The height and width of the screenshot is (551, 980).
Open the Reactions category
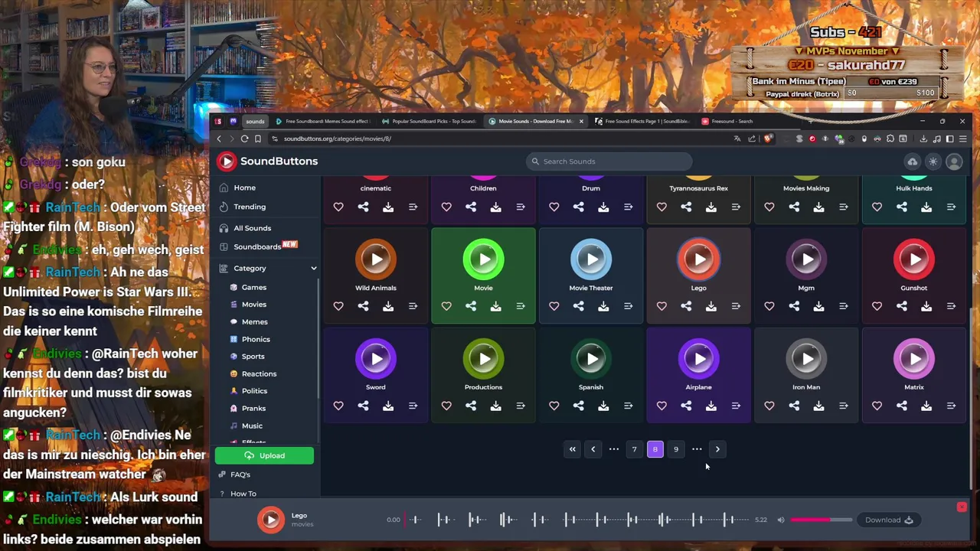259,373
